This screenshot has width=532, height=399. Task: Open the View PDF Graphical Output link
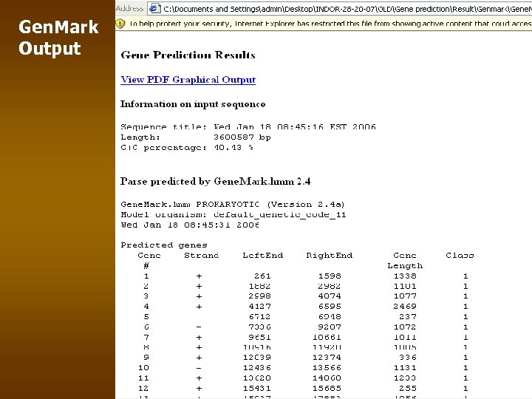click(x=188, y=80)
